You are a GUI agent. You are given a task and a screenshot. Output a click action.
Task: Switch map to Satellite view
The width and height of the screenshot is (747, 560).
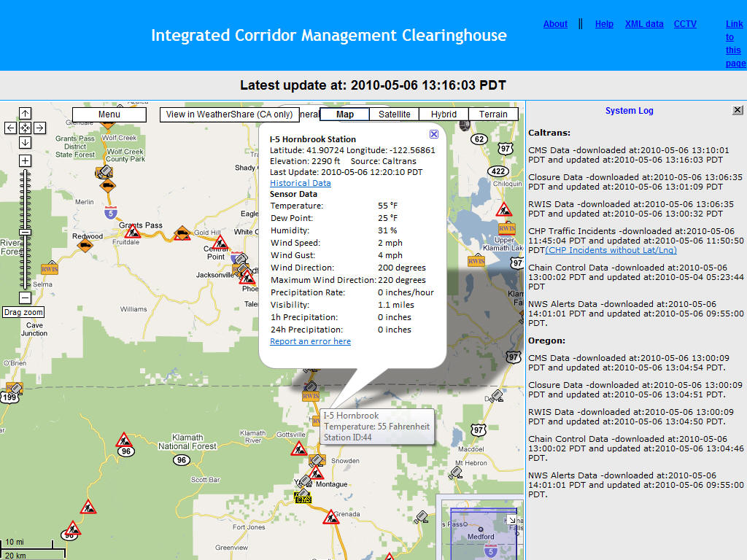[395, 114]
